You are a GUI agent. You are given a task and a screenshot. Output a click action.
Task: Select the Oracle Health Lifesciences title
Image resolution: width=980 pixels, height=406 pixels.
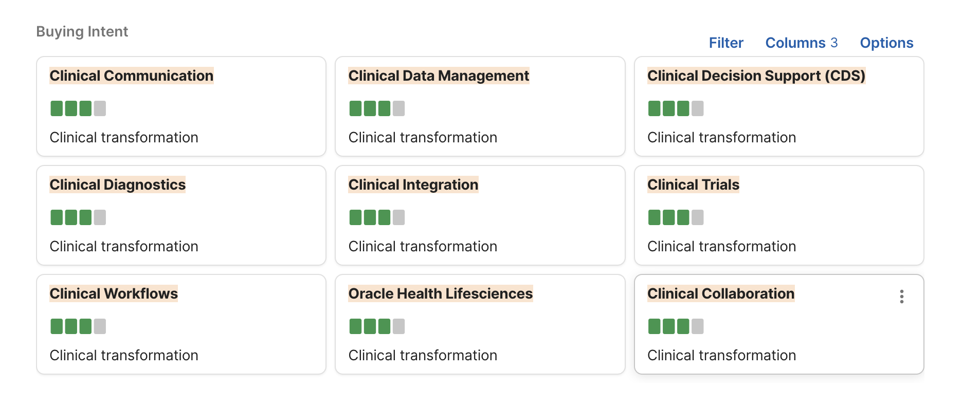click(440, 293)
